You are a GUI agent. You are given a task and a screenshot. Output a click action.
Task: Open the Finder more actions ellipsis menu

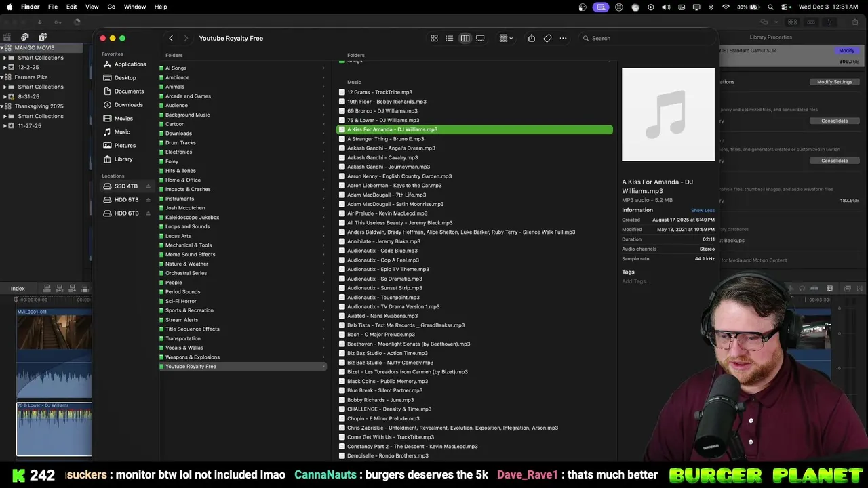[x=563, y=38]
